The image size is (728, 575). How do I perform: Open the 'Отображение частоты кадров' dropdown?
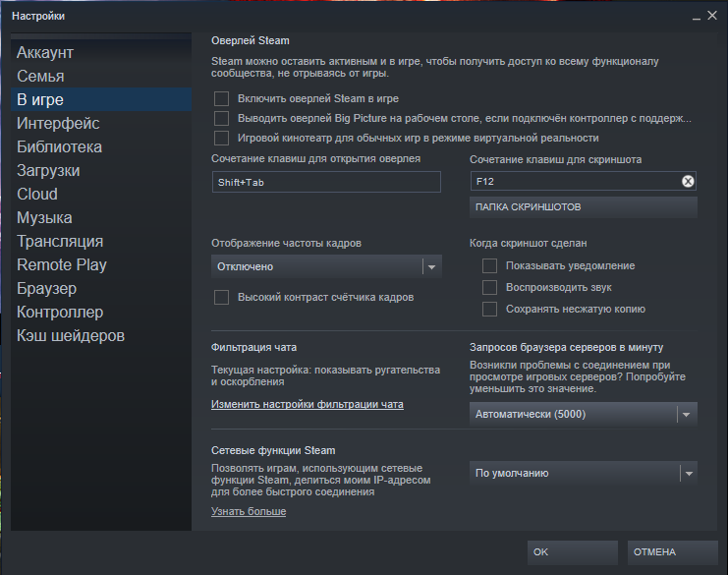coord(326,266)
